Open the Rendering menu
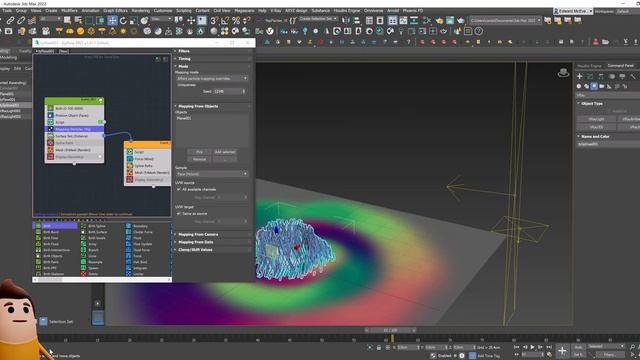This screenshot has height=360, width=640. [x=141, y=11]
